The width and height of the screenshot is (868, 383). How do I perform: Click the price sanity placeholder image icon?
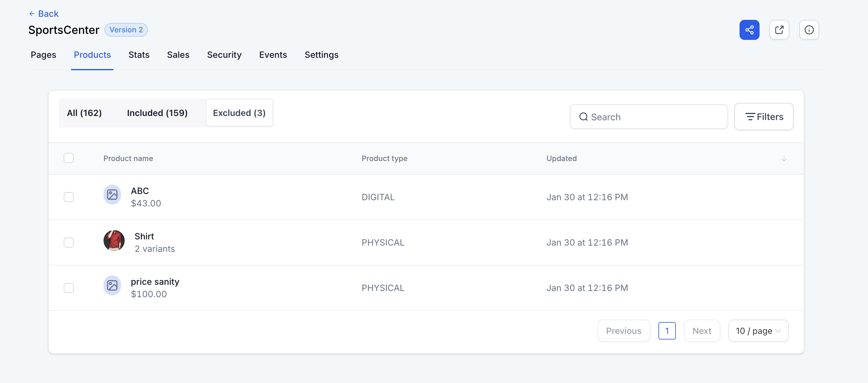112,285
